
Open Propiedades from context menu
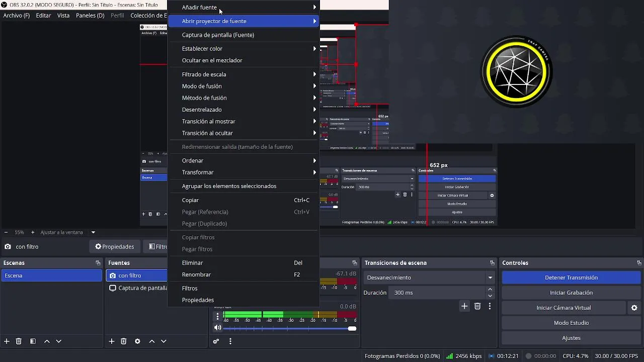(x=244, y=300)
